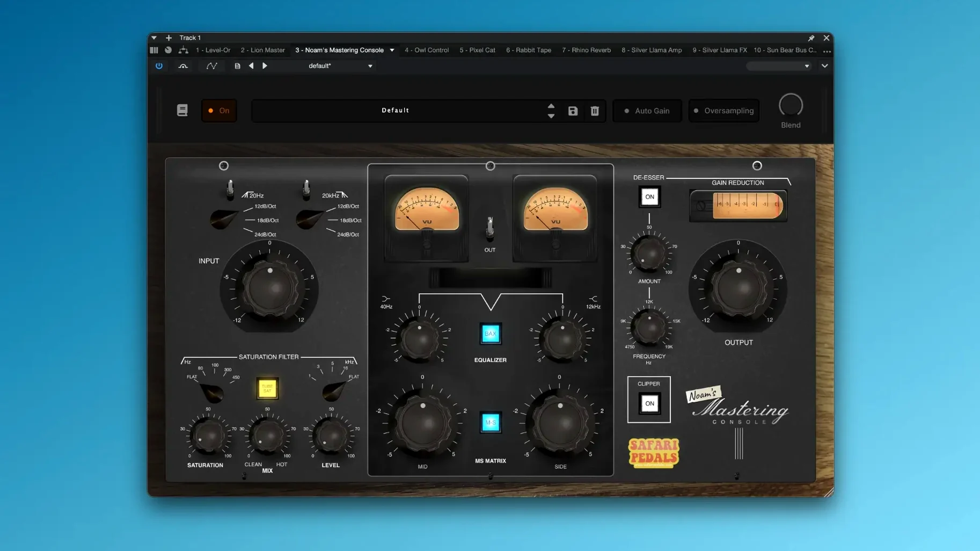Open the FX chain routing icon
This screenshot has width=980, height=551.
[x=183, y=50]
